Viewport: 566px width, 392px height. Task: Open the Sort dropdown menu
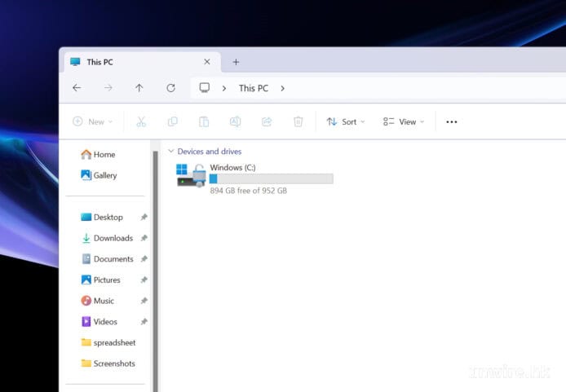(346, 121)
